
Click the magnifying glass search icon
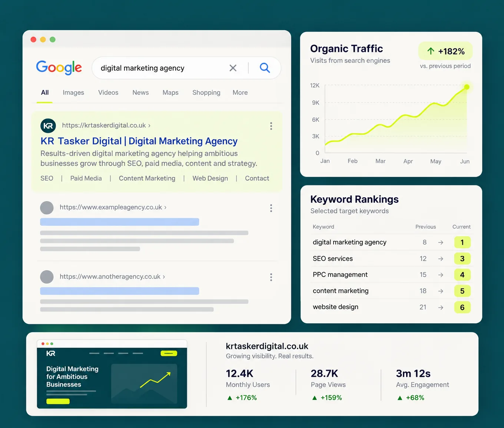click(x=265, y=68)
